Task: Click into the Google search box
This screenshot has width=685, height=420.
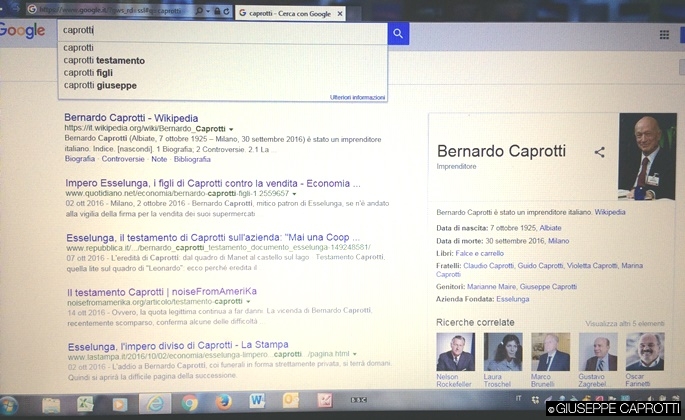Action: pyautogui.click(x=220, y=32)
